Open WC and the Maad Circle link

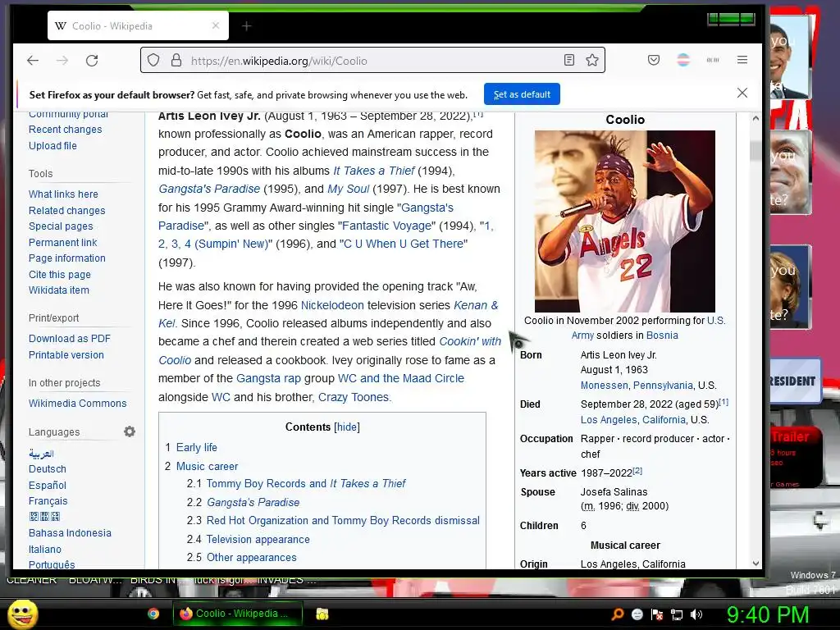tap(400, 379)
